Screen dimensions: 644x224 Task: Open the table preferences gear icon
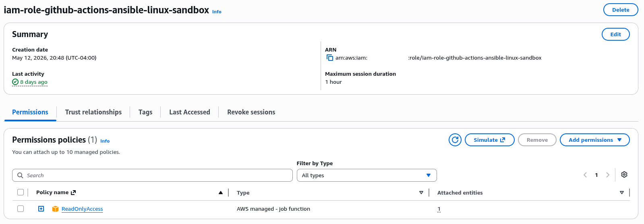[624, 174]
